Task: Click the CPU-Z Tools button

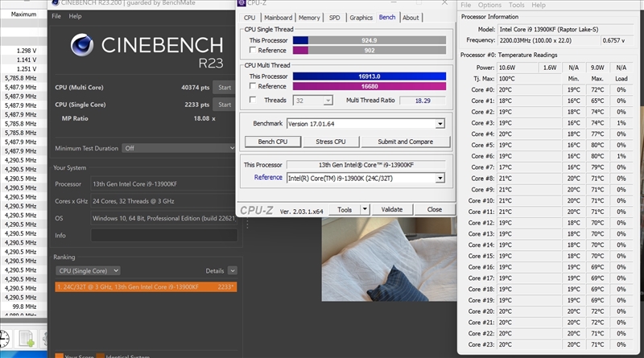Action: [x=345, y=209]
